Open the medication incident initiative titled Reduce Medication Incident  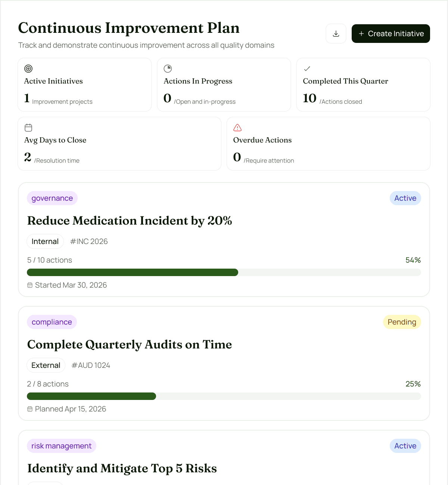click(130, 220)
